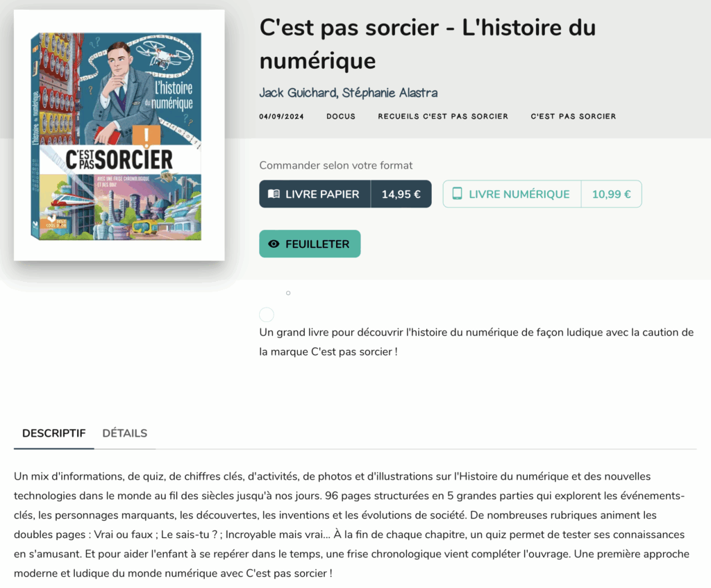Screen dimensions: 711x588
Task: Switch to the Détails tab
Action: point(125,433)
